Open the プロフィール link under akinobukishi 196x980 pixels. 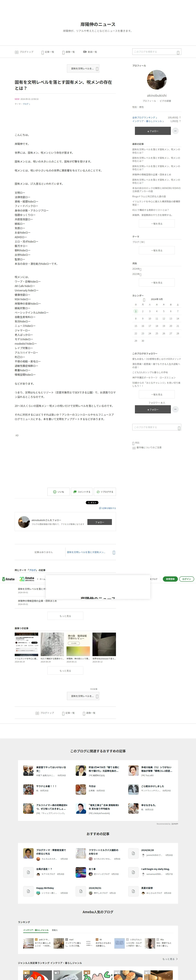tap(149, 101)
